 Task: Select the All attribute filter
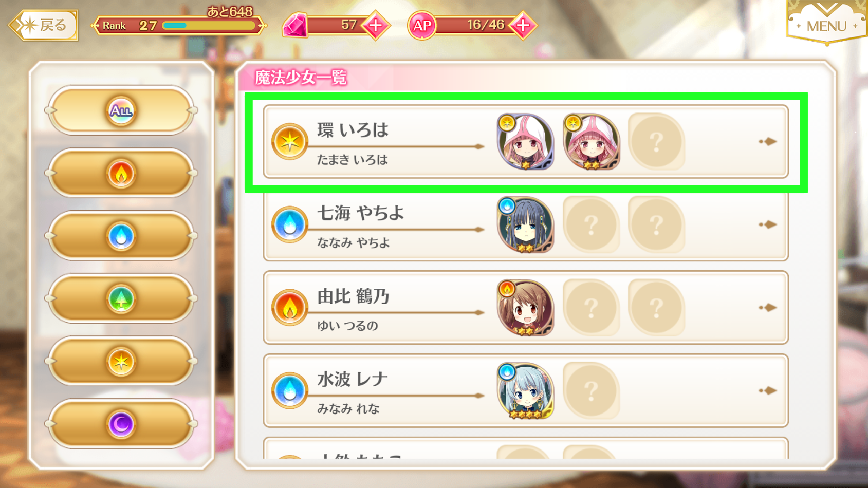121,110
